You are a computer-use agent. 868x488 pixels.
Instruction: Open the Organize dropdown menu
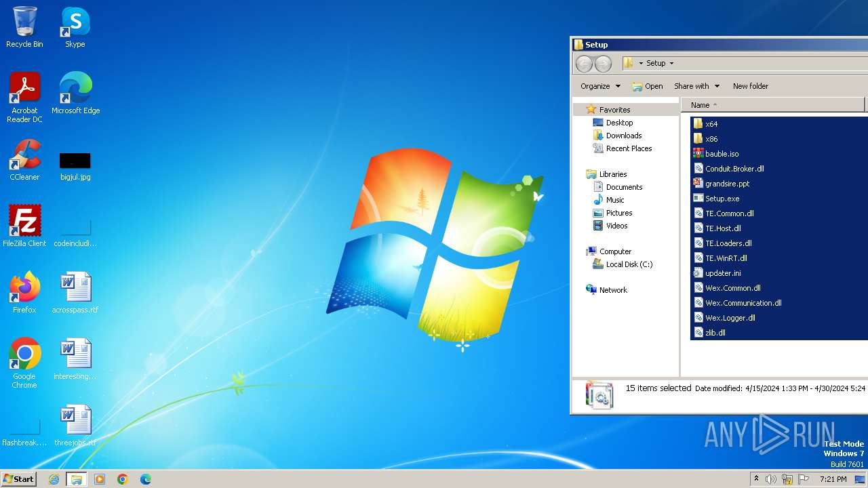pos(600,86)
